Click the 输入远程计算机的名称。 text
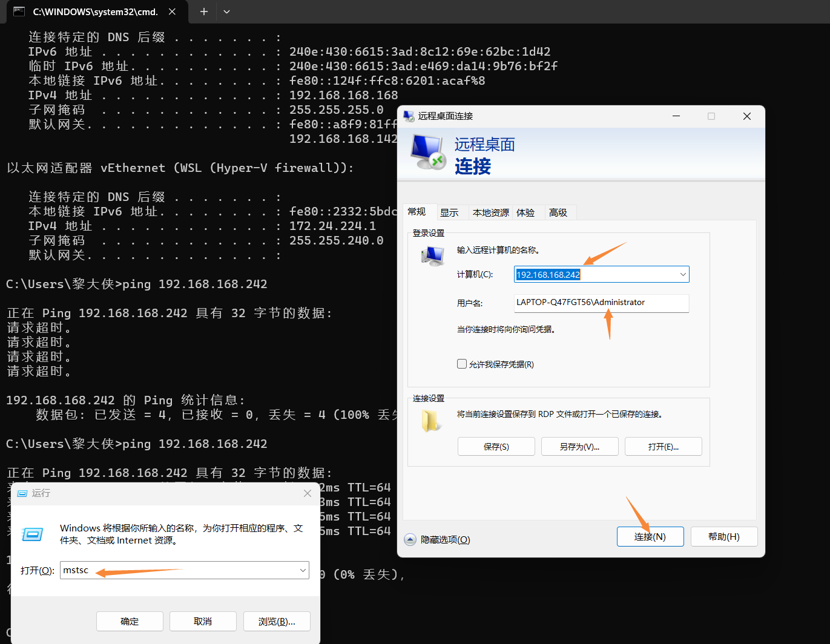This screenshot has width=830, height=644. [x=498, y=250]
